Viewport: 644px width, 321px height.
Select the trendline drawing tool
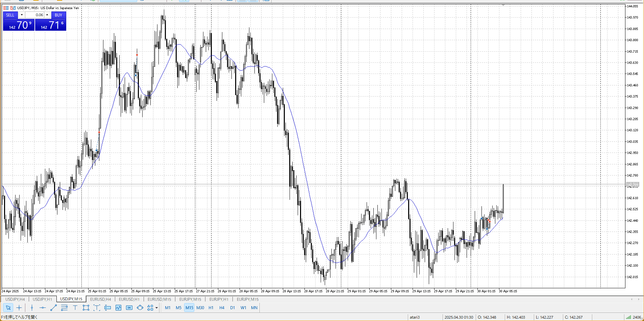coord(53,307)
